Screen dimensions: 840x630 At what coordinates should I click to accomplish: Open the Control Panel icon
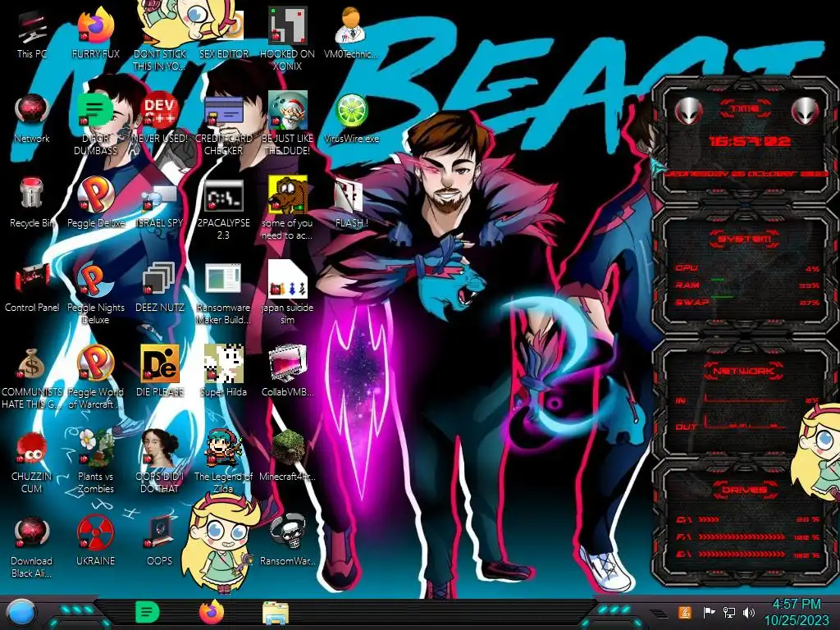[32, 287]
